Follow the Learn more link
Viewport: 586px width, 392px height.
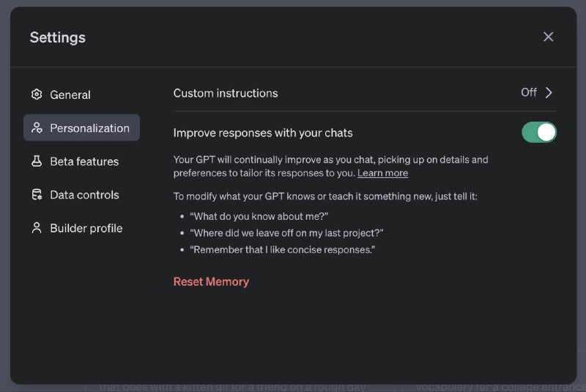pos(382,174)
